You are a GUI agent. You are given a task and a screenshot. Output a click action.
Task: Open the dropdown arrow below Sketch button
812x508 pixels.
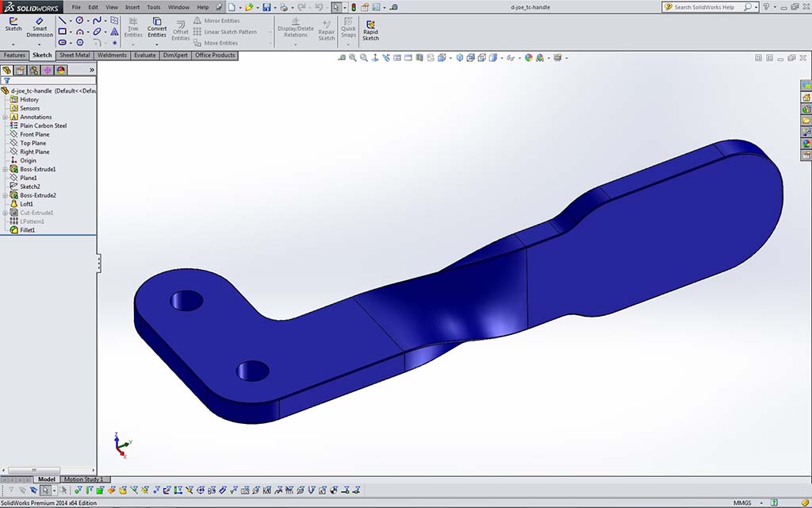point(13,44)
